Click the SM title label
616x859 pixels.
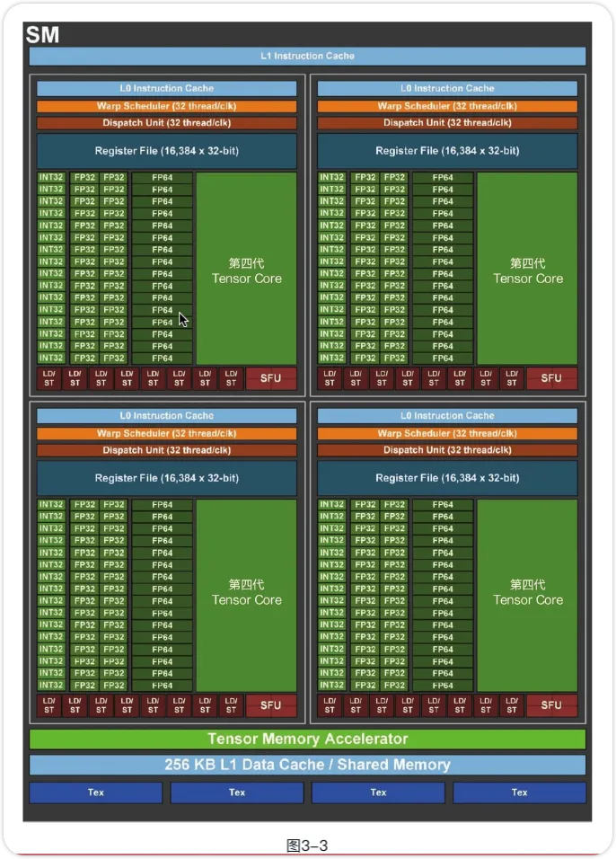(x=42, y=35)
